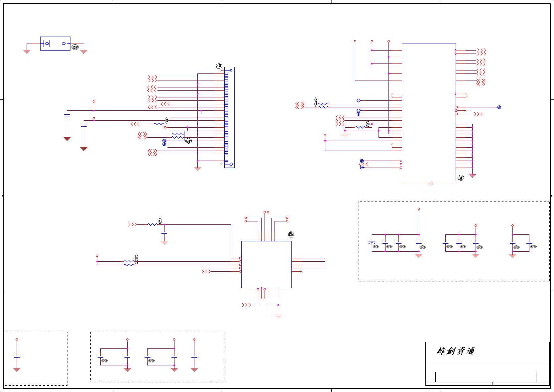Screen dimensions: 554x392
Task: Select the bottom mounting-pin circle of the connector
Action: [231, 164]
